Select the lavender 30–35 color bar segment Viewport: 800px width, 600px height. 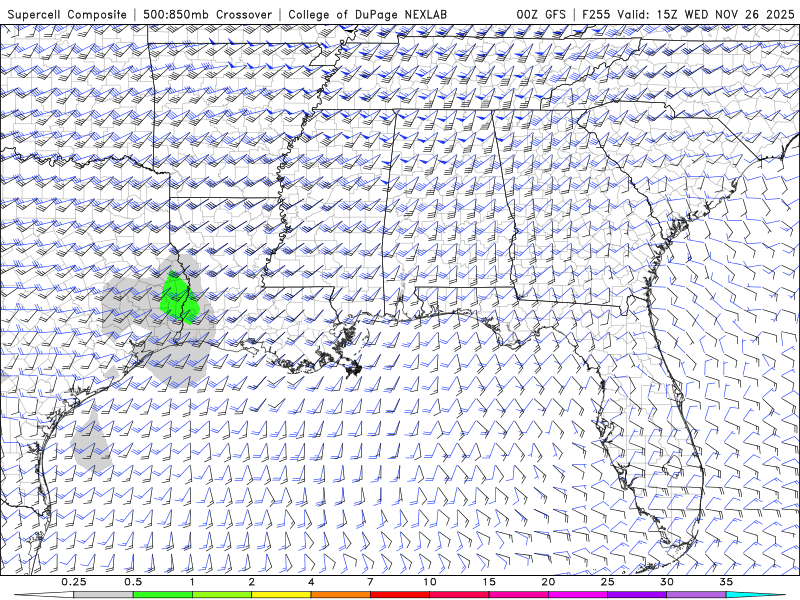(x=696, y=595)
